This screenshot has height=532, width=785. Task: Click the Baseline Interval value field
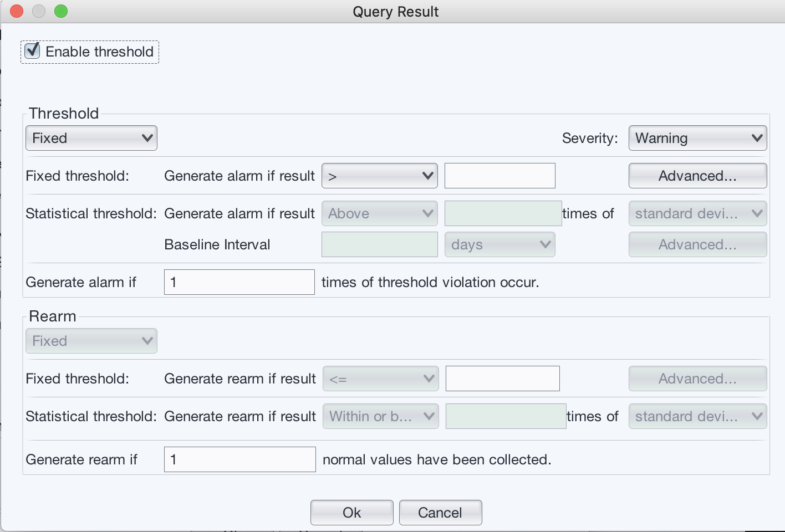(379, 244)
